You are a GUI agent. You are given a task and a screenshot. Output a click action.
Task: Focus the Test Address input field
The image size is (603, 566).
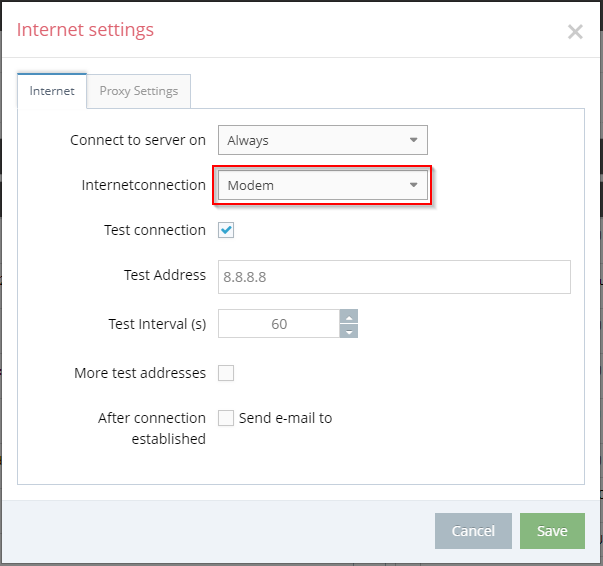(x=394, y=277)
